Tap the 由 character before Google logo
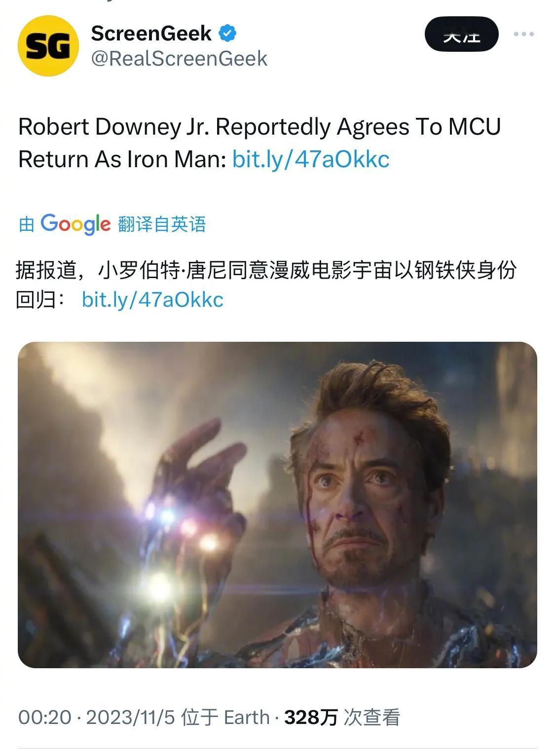The width and height of the screenshot is (555, 756). pos(26,224)
